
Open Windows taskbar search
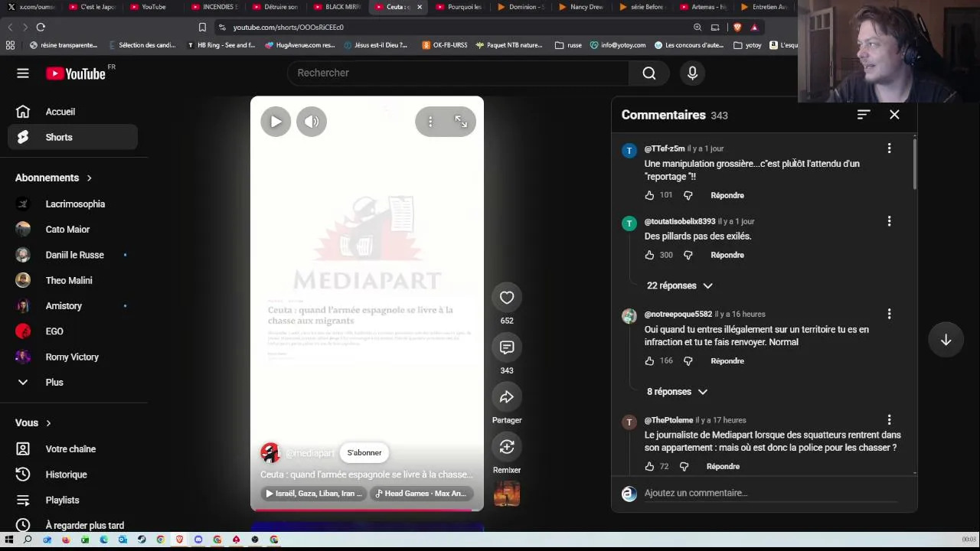28,540
